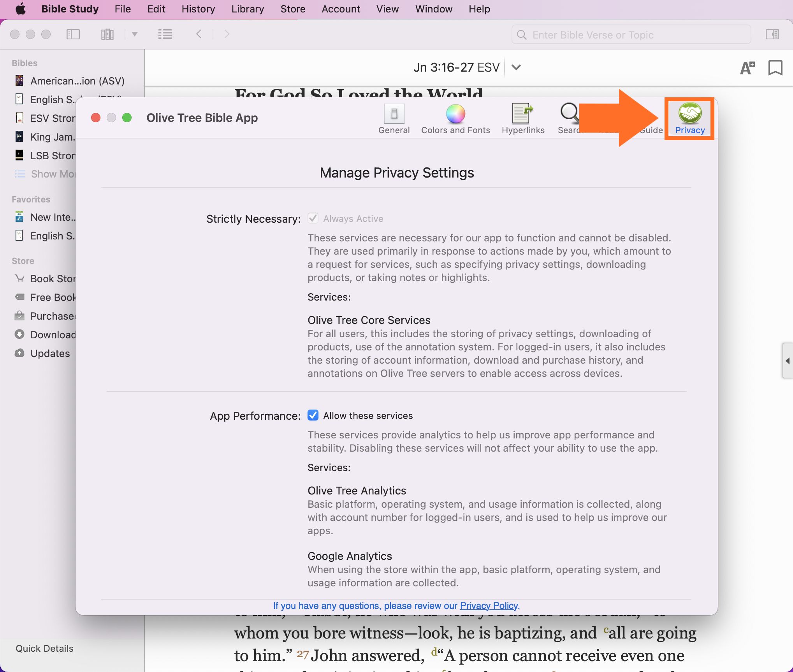Click the list view icon in toolbar
Screen dimensions: 793x672
(x=165, y=34)
